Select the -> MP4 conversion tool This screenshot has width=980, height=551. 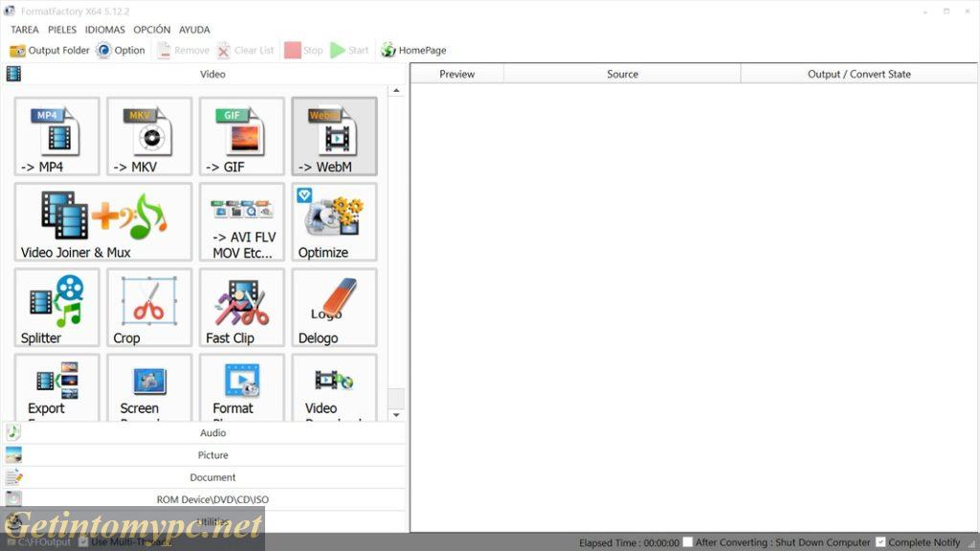point(56,136)
